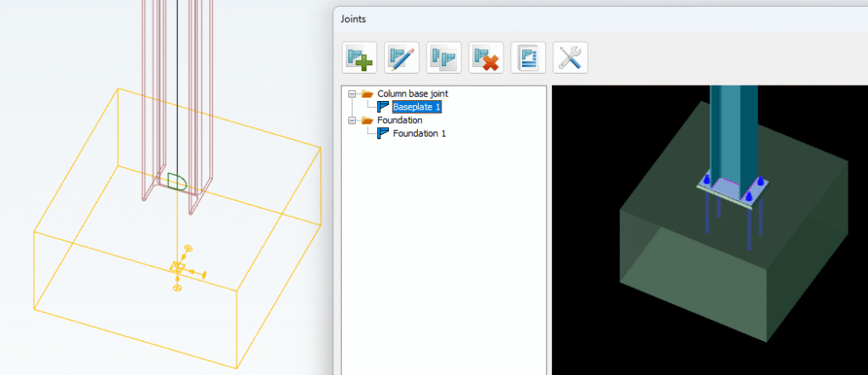The image size is (868, 375).
Task: Open the joint report list icon
Action: click(x=528, y=58)
